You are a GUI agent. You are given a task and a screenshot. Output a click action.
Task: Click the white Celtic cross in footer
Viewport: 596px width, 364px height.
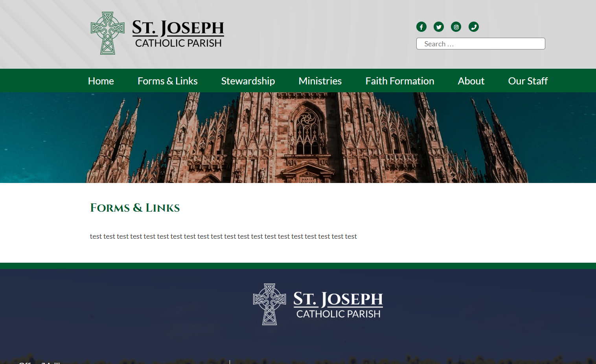269,304
